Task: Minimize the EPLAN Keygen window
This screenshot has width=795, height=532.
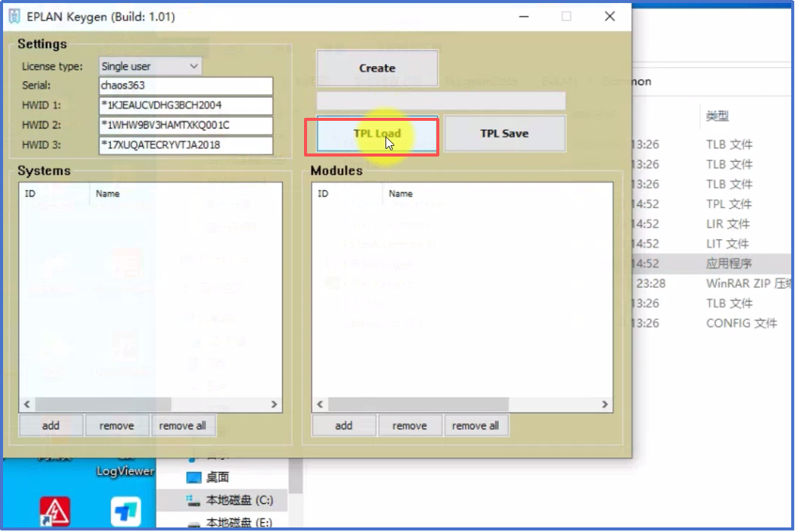Action: pyautogui.click(x=524, y=17)
